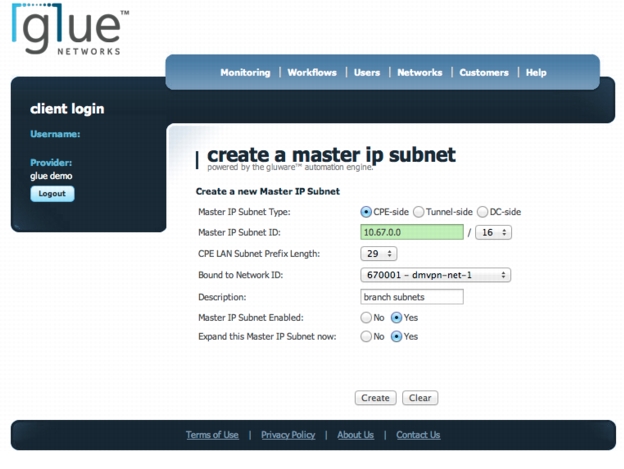Set Master IP Subnet Enabled to Yes
This screenshot has height=469, width=624.
pos(396,317)
